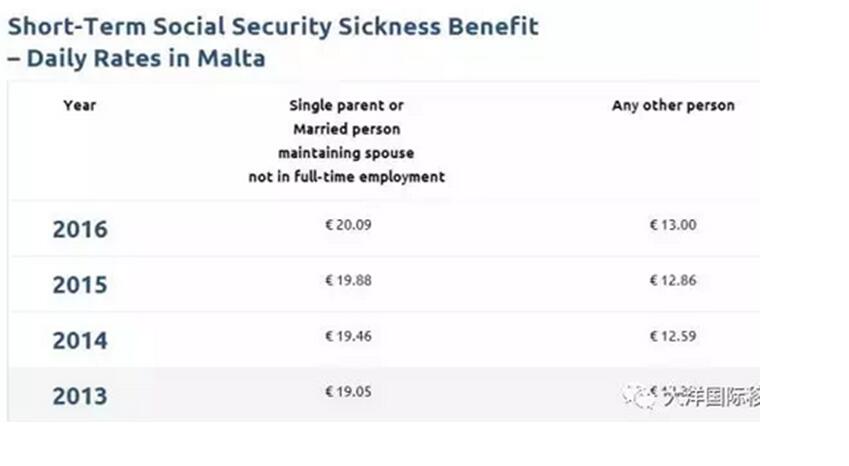The height and width of the screenshot is (466, 849).
Task: Select the 'Any other person' column header
Action: click(x=673, y=106)
